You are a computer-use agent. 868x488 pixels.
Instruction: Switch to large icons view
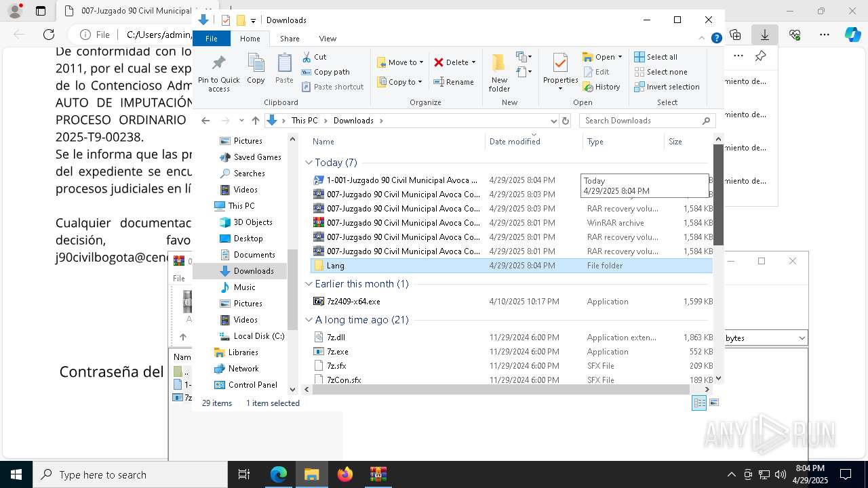[x=713, y=403]
